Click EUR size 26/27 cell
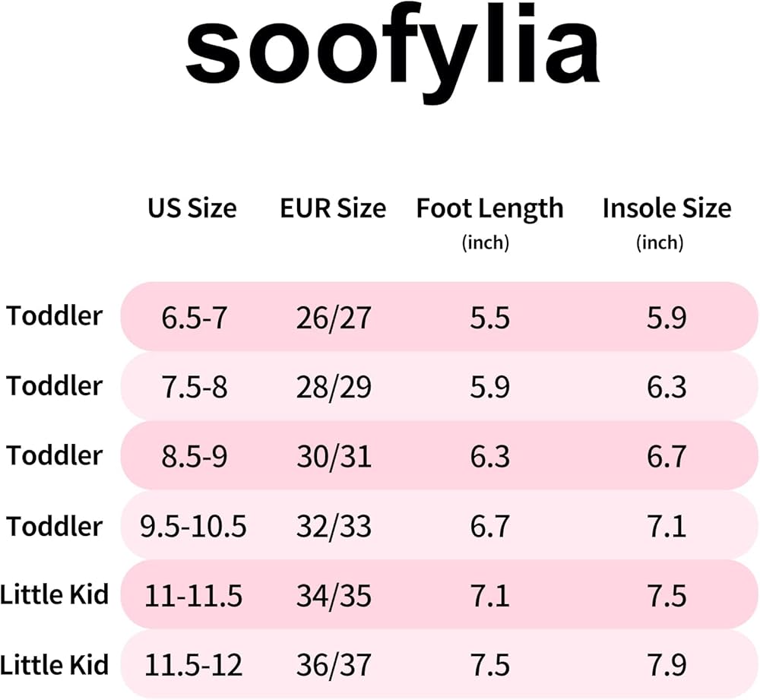 tap(334, 317)
